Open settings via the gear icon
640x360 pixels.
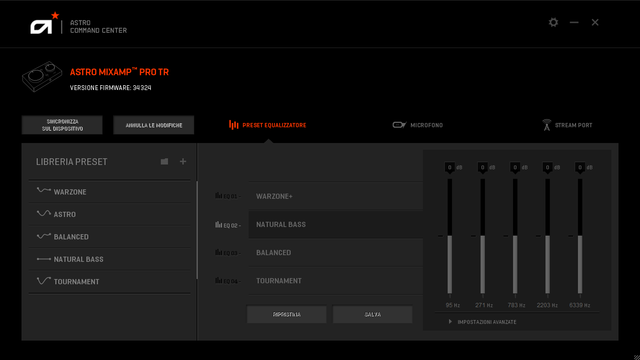coord(553,22)
